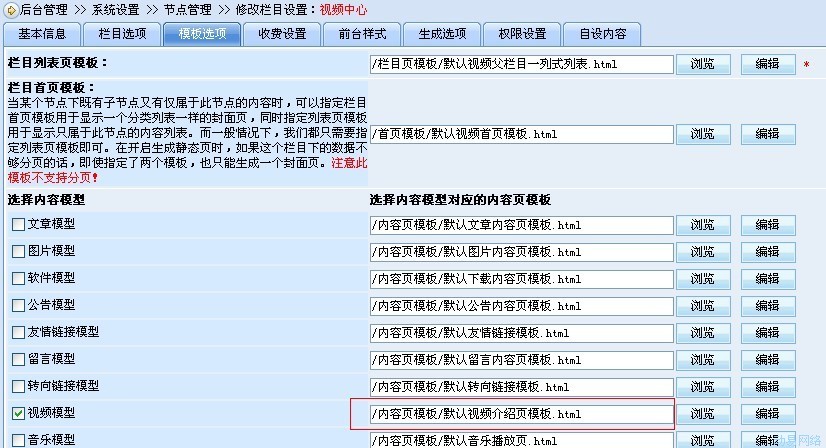Open the 基本信息 tab
826x448 pixels.
pyautogui.click(x=40, y=34)
